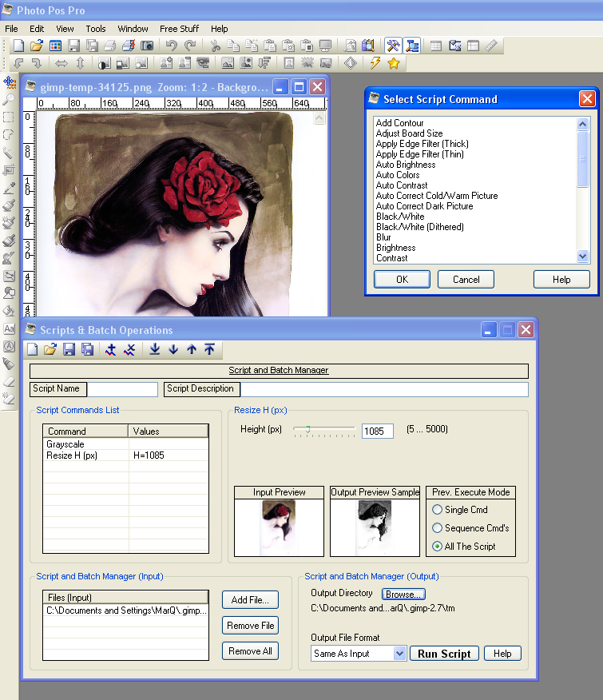Click the camera capture icon in the main toolbar
The image size is (603, 700).
(x=147, y=46)
